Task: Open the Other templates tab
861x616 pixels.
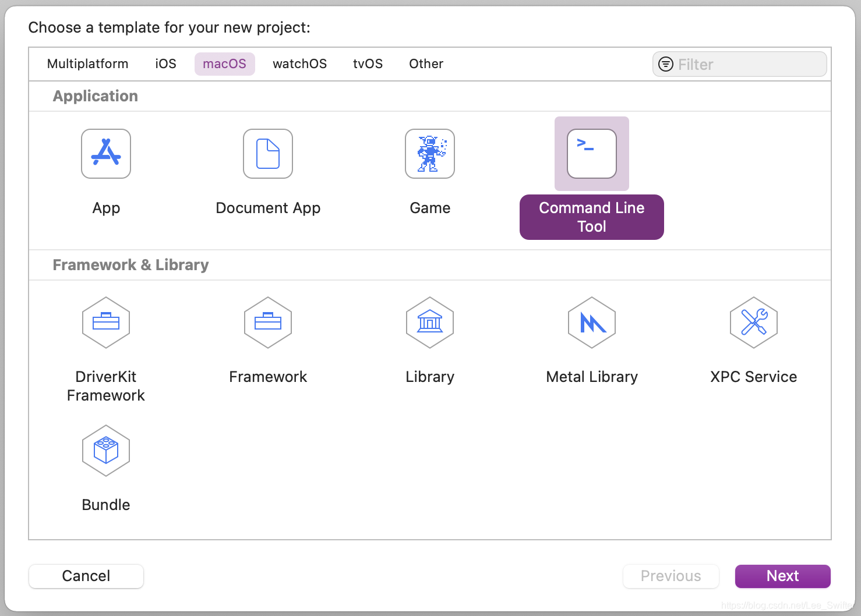Action: click(x=426, y=64)
